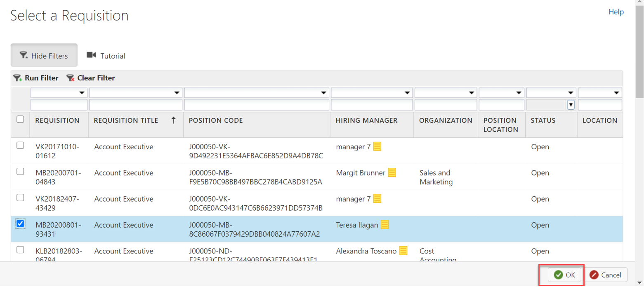Click the Tutorial video camera icon
The image size is (644, 289).
click(x=91, y=55)
